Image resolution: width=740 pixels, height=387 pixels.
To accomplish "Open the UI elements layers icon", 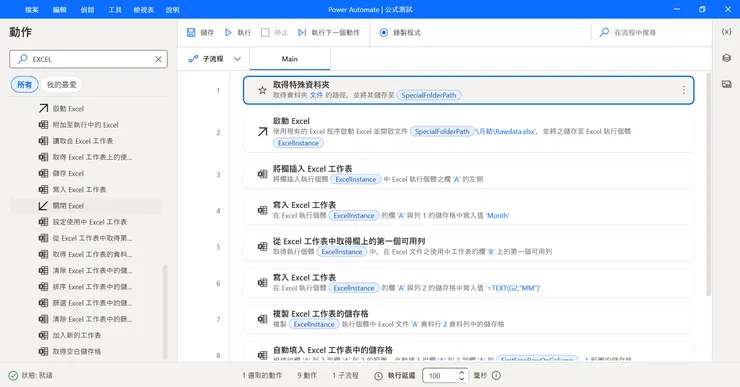I will click(x=726, y=58).
